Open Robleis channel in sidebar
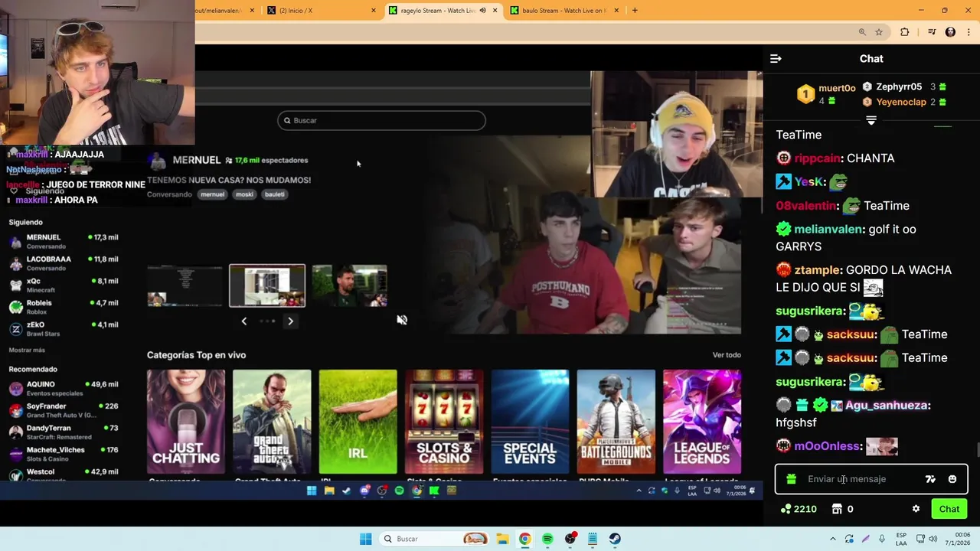This screenshot has height=551, width=980. [x=64, y=307]
